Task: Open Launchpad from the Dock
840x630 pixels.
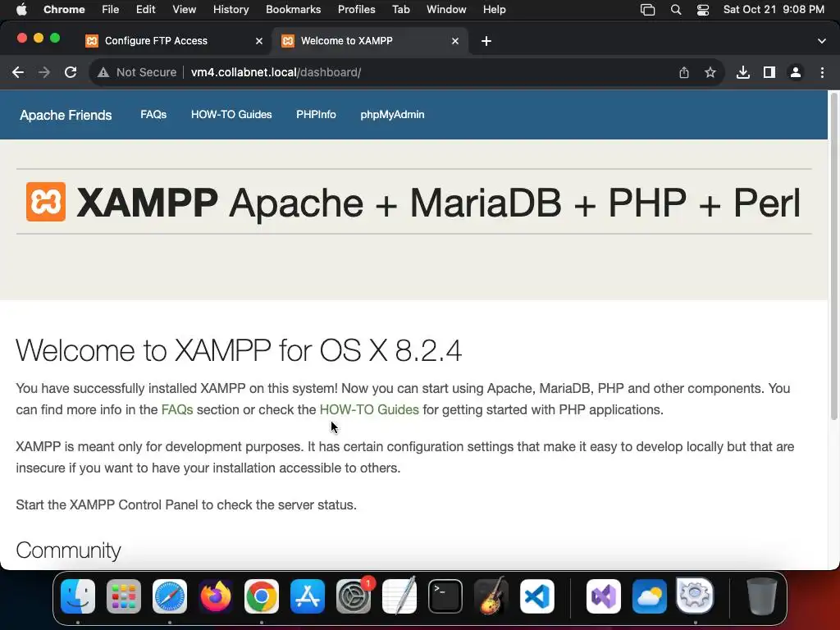Action: pyautogui.click(x=124, y=596)
